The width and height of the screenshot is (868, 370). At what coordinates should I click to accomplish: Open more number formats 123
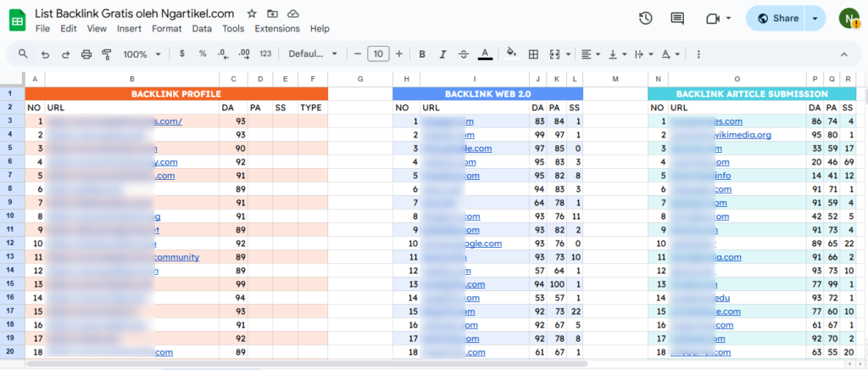pyautogui.click(x=265, y=53)
